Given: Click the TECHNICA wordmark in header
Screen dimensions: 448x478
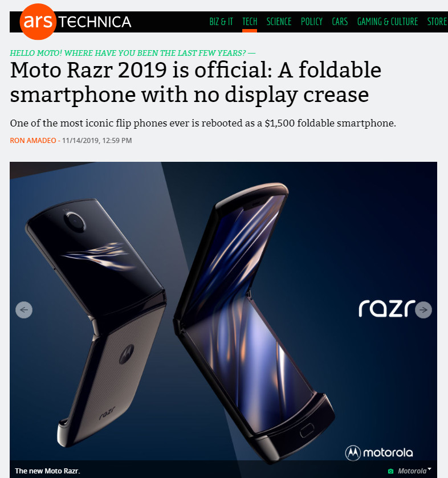Looking at the screenshot, I should pyautogui.click(x=95, y=22).
